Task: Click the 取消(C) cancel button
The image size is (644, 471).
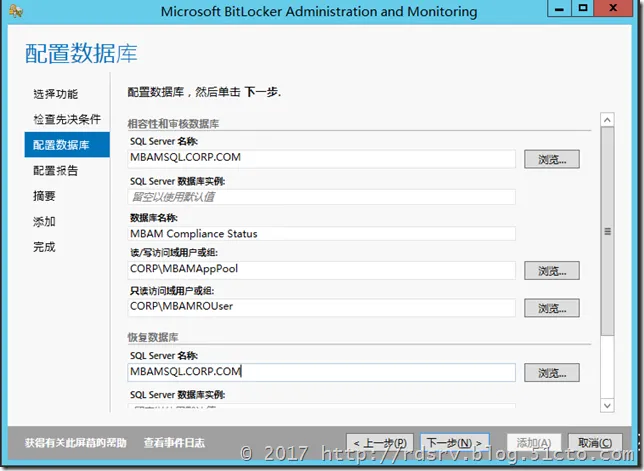Action: pos(595,443)
